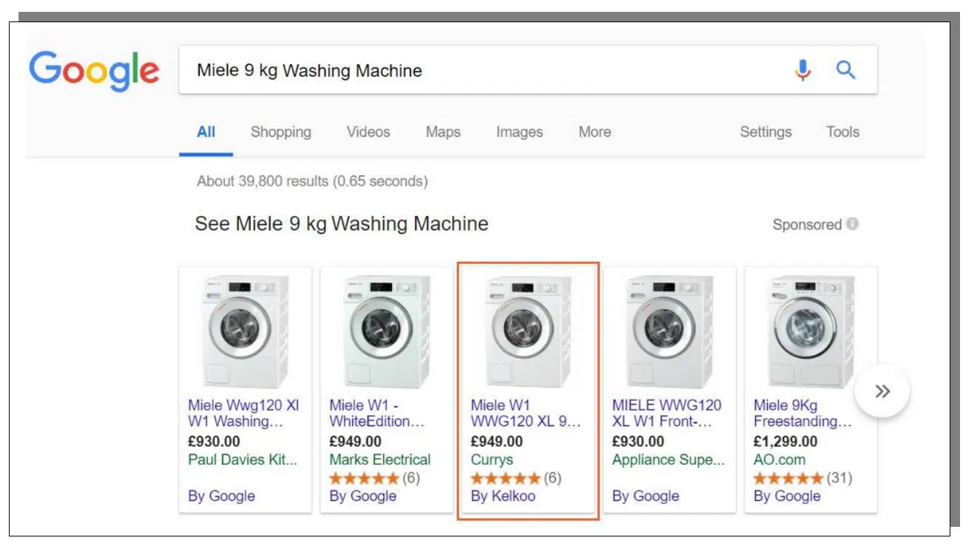
Task: Click Marks Electrical seller name
Action: coord(380,460)
